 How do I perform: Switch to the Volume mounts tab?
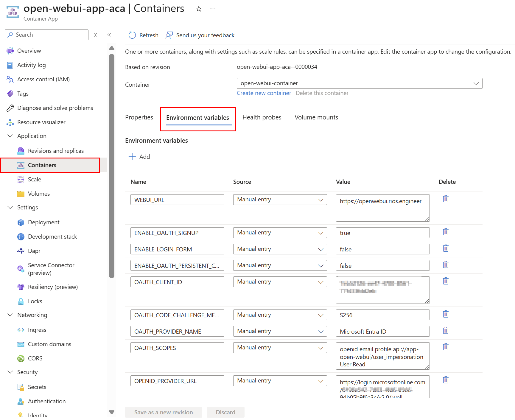point(316,117)
